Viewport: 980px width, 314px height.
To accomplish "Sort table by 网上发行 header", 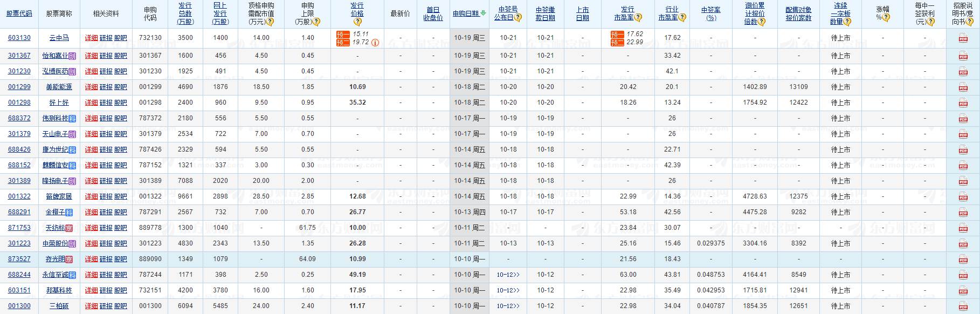I will [x=220, y=14].
